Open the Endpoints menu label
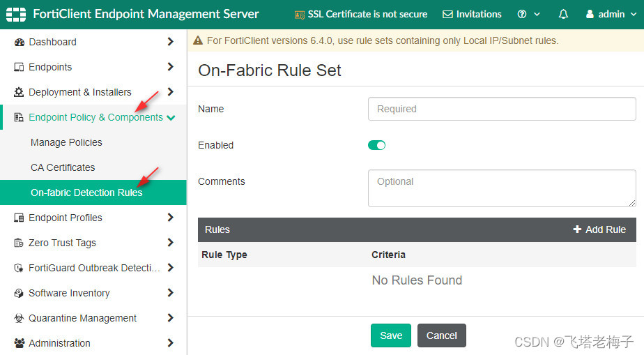 (50, 67)
